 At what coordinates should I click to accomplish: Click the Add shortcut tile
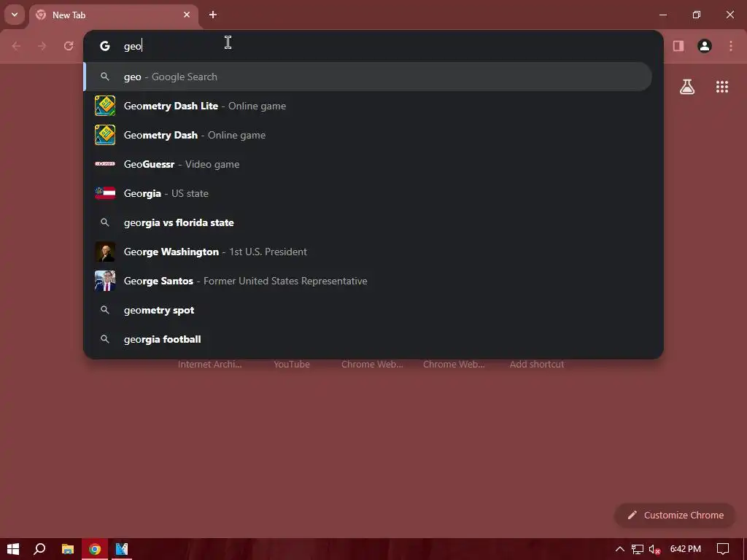tap(537, 365)
